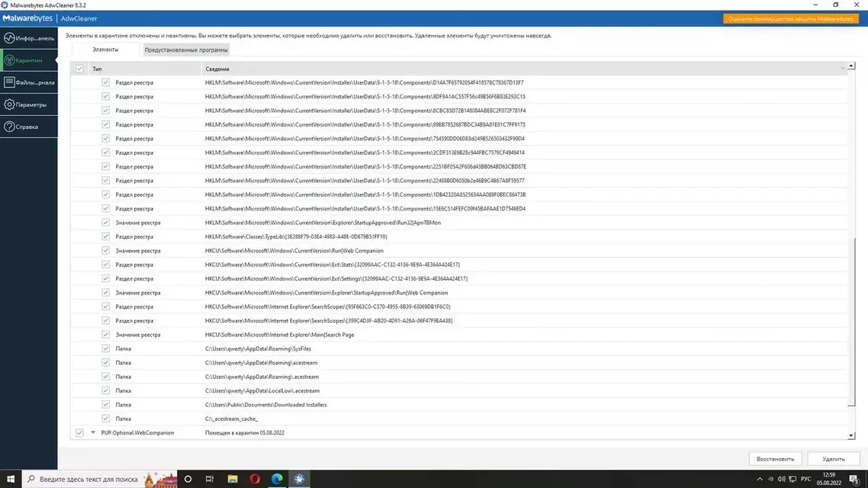This screenshot has height=488, width=868.
Task: Click the orange Malwarebytes protection promo button
Action: (x=790, y=19)
